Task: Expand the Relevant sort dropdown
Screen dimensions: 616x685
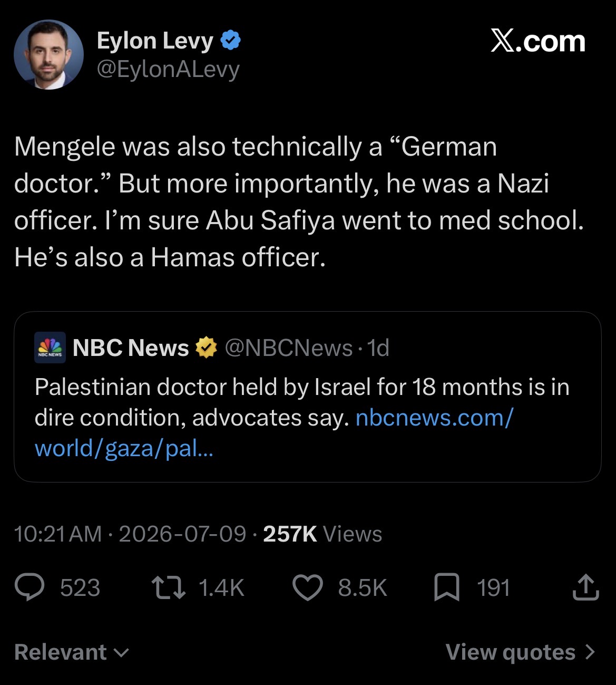Action: [x=72, y=652]
